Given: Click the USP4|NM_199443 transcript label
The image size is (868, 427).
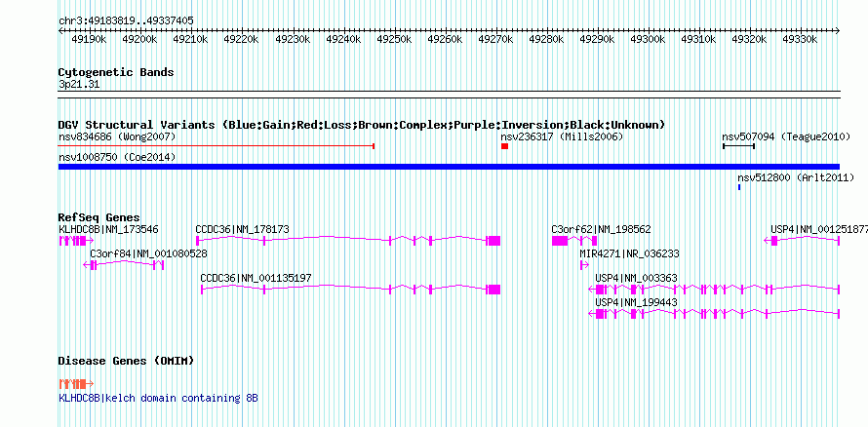Looking at the screenshot, I should tap(636, 302).
